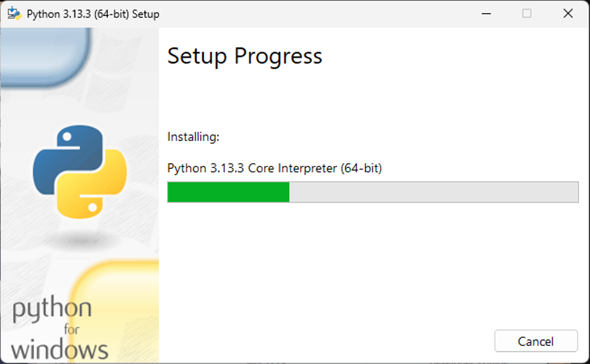590x364 pixels.
Task: Click the word "windows" in the sidebar banner
Action: pyautogui.click(x=59, y=350)
